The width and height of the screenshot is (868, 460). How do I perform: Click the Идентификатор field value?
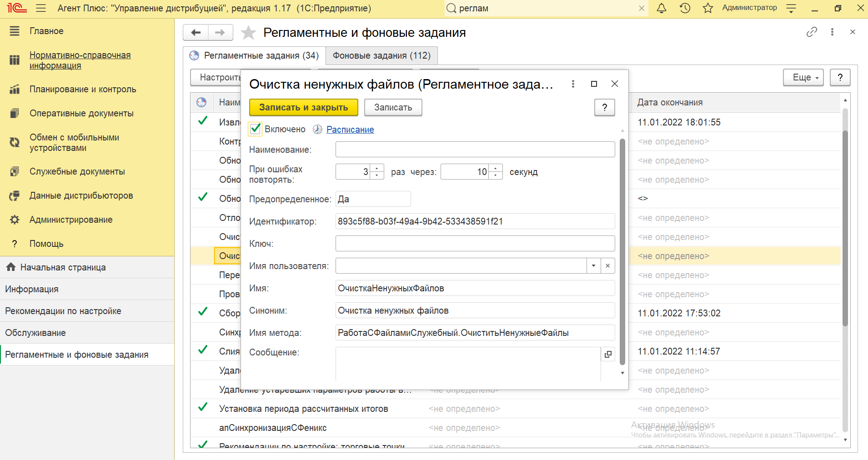click(x=475, y=221)
